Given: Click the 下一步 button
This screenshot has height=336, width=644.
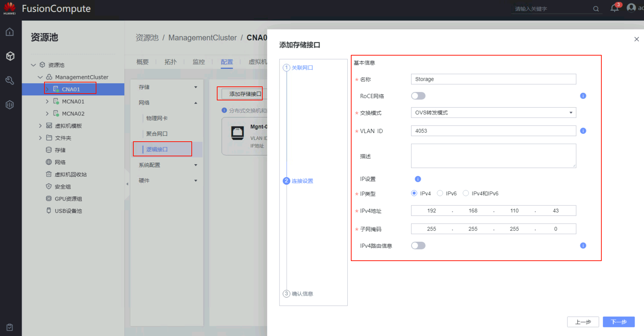Looking at the screenshot, I should click(x=618, y=322).
